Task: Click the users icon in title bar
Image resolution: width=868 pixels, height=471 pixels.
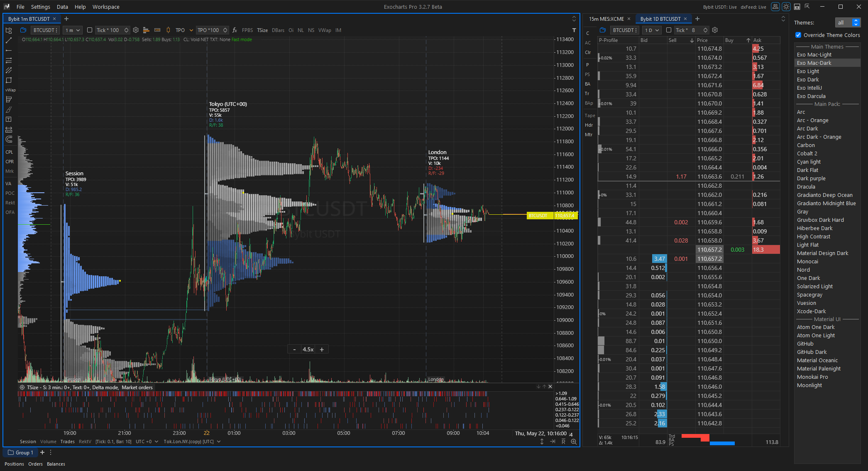Action: (x=775, y=7)
